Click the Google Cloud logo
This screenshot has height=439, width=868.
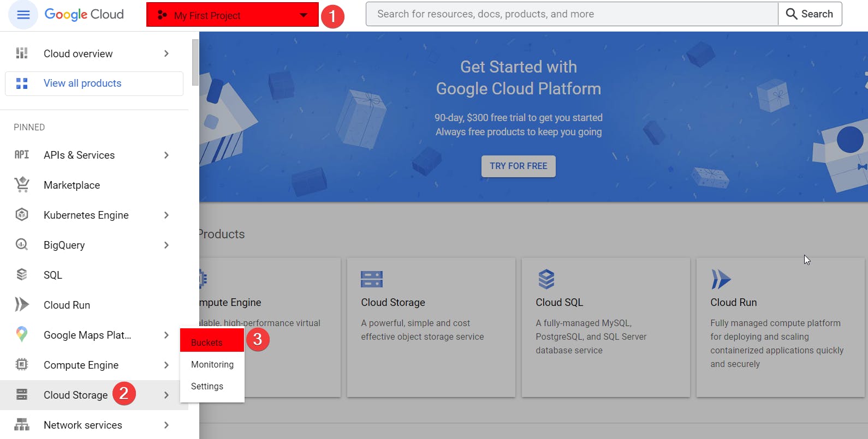click(84, 15)
